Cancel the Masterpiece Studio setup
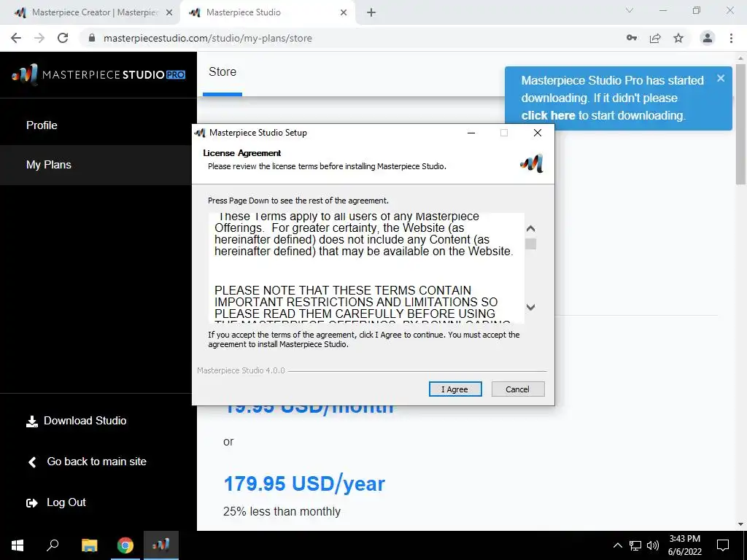The height and width of the screenshot is (560, 747). pyautogui.click(x=517, y=389)
